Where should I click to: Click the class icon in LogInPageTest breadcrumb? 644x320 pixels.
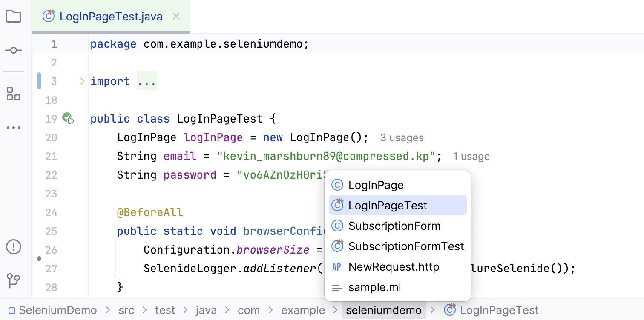(x=450, y=310)
